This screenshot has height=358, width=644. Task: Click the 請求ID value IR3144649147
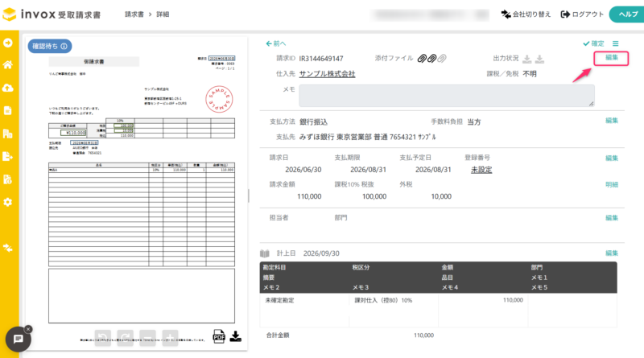[321, 59]
